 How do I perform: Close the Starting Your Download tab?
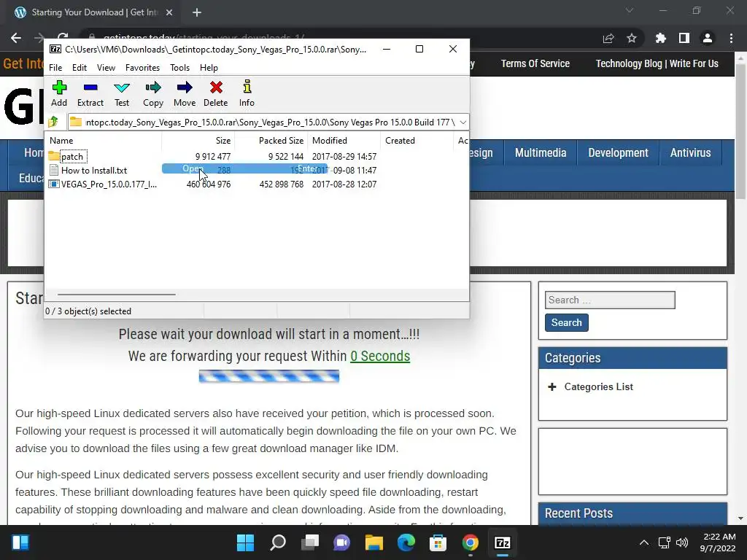click(x=169, y=13)
